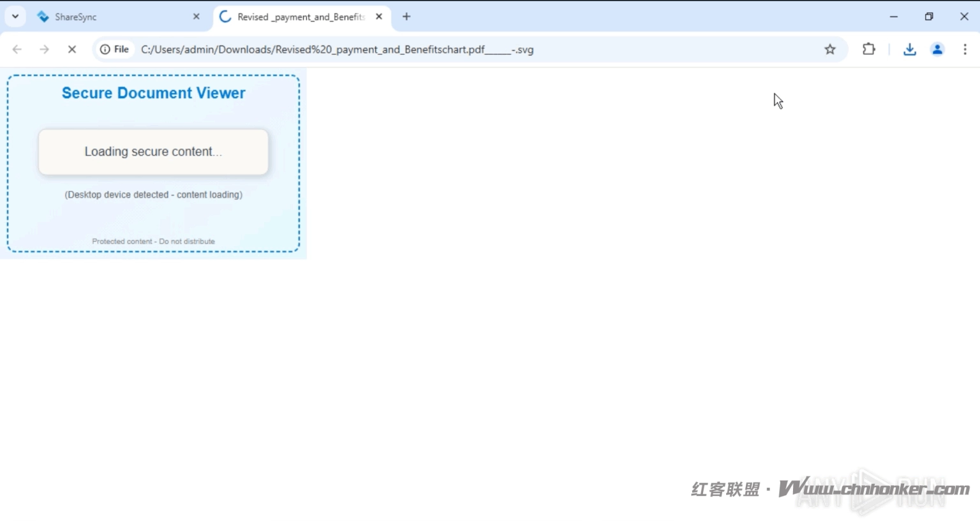Expand the Chrome three-dot menu
Screen dimensions: 980x521
click(x=965, y=50)
